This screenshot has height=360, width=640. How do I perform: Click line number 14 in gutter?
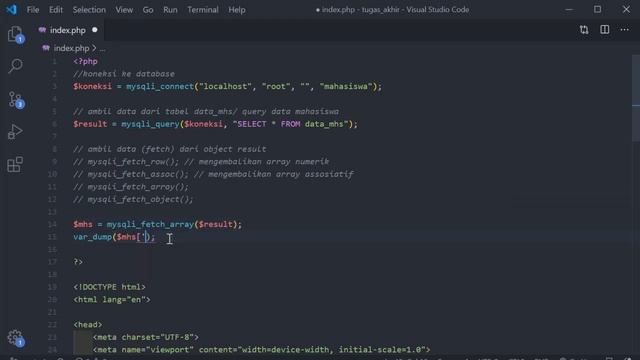[52, 224]
